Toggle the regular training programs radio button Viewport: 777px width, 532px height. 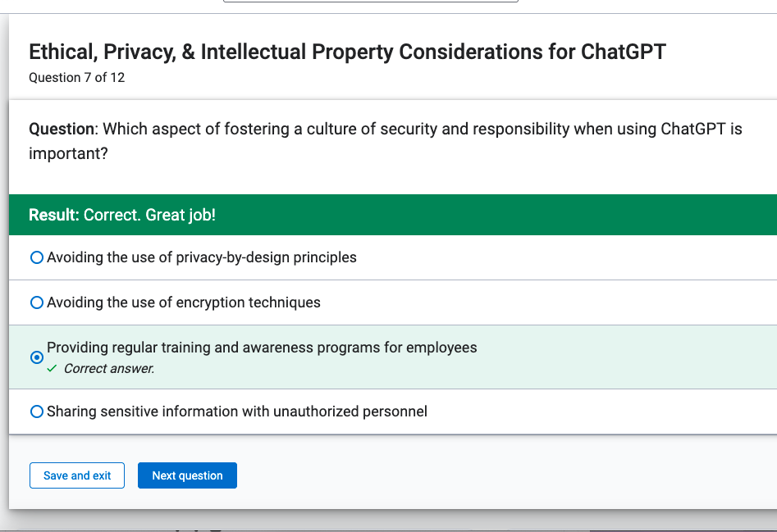pos(37,357)
